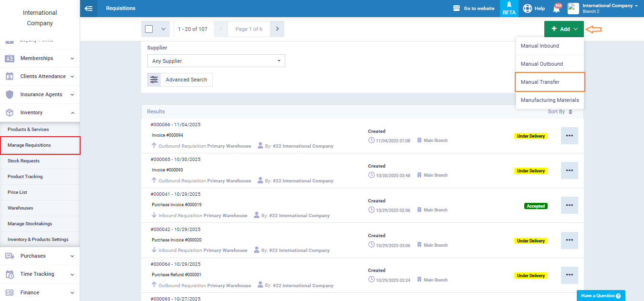Select Manual Transfer from Add menu
This screenshot has width=644, height=301.
pyautogui.click(x=550, y=82)
